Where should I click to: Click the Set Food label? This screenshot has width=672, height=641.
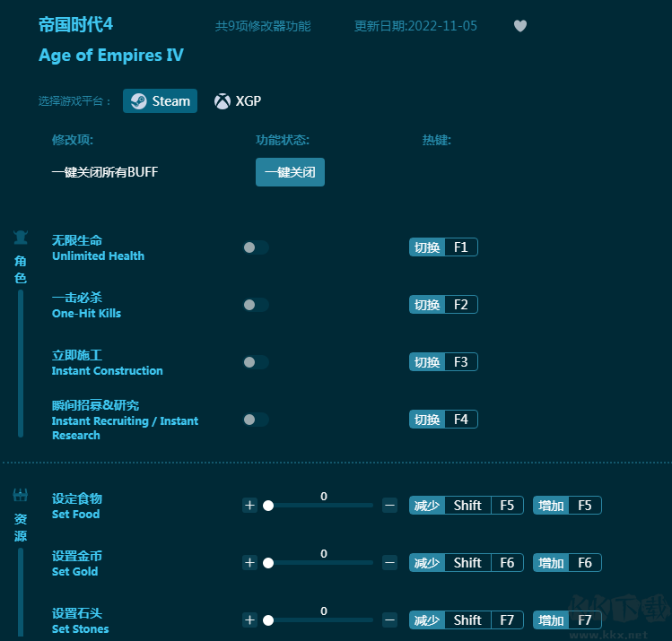tap(76, 515)
